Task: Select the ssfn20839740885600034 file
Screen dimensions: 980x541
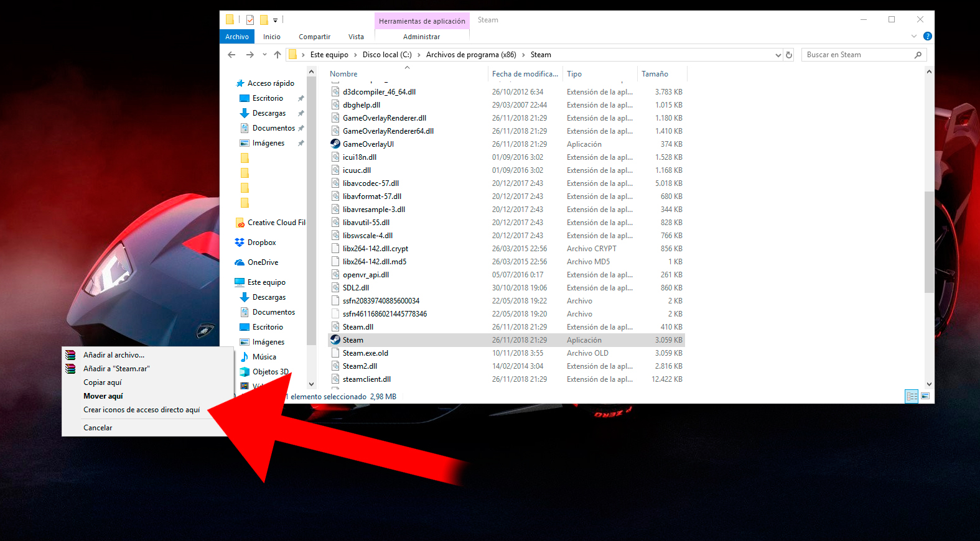Action: 381,300
